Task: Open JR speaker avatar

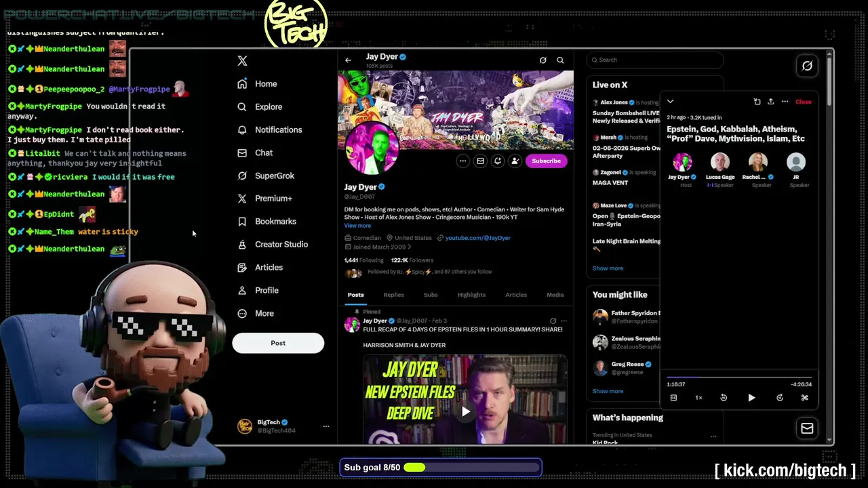Action: [796, 162]
